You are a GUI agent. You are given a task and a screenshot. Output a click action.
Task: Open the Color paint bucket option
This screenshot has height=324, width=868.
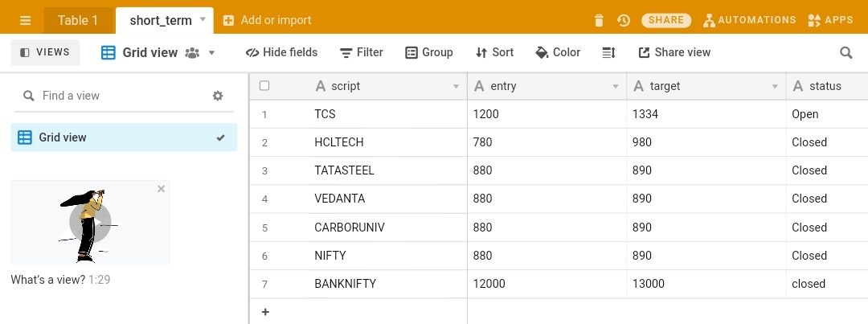pos(558,52)
